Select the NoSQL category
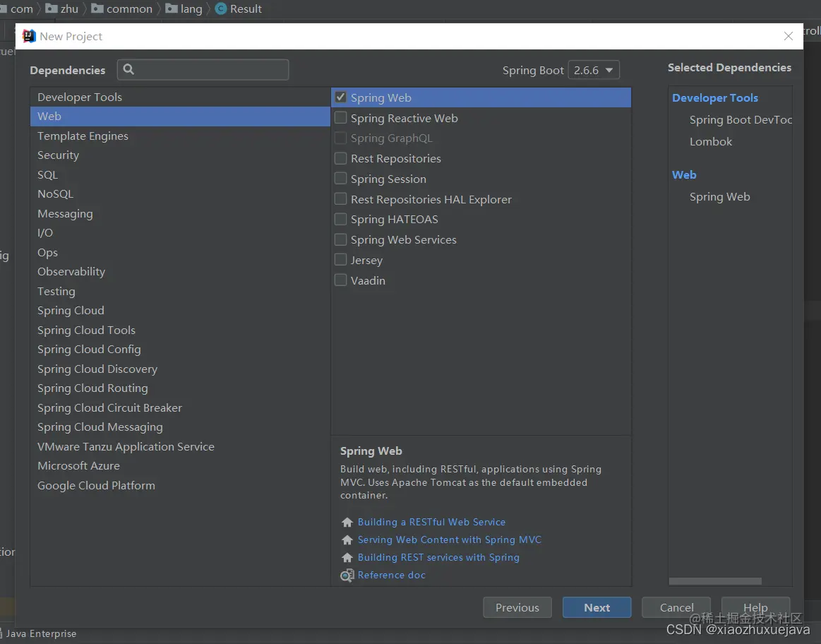Image resolution: width=821 pixels, height=644 pixels. 180,193
